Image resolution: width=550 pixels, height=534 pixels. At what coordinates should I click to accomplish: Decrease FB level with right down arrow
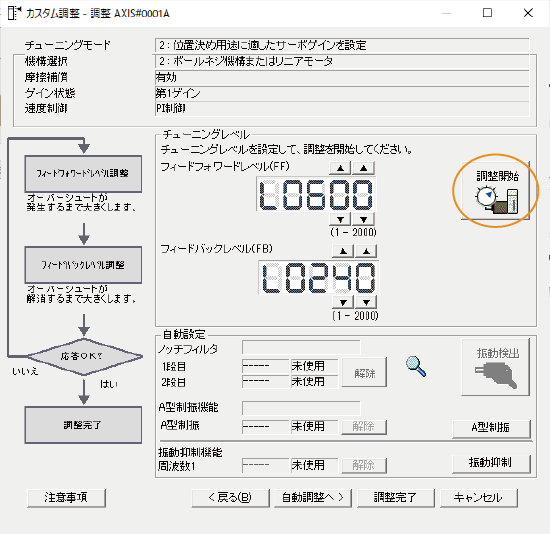pyautogui.click(x=366, y=302)
